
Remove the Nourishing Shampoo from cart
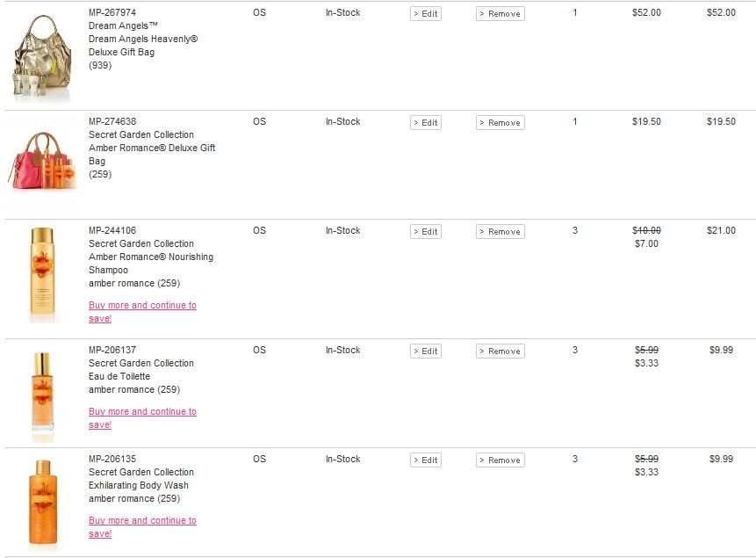click(x=500, y=232)
